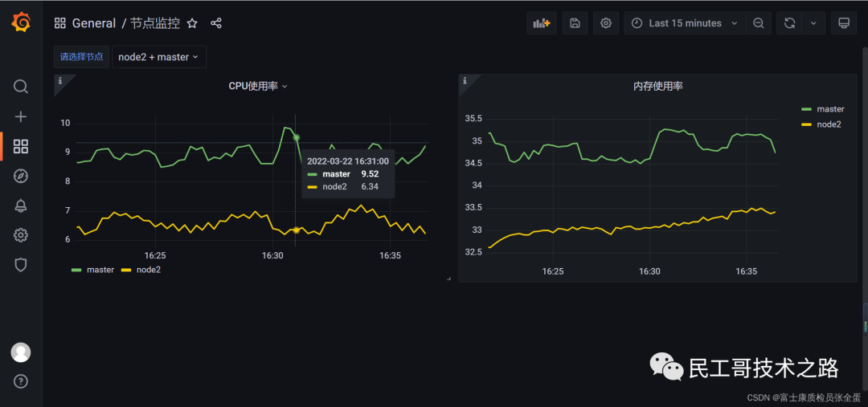Click the Create plus icon in sidebar
The image size is (868, 407).
tap(20, 116)
